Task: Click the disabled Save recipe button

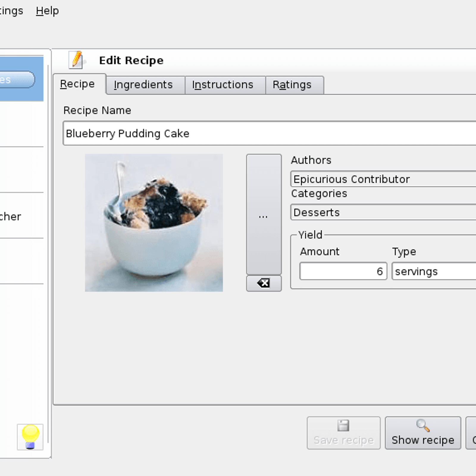Action: coord(344,433)
